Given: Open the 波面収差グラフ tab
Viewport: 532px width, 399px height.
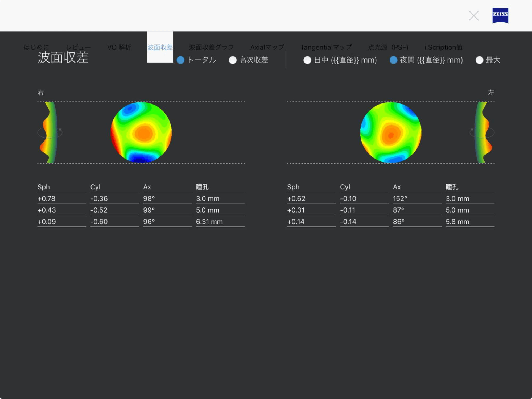Looking at the screenshot, I should pos(211,47).
